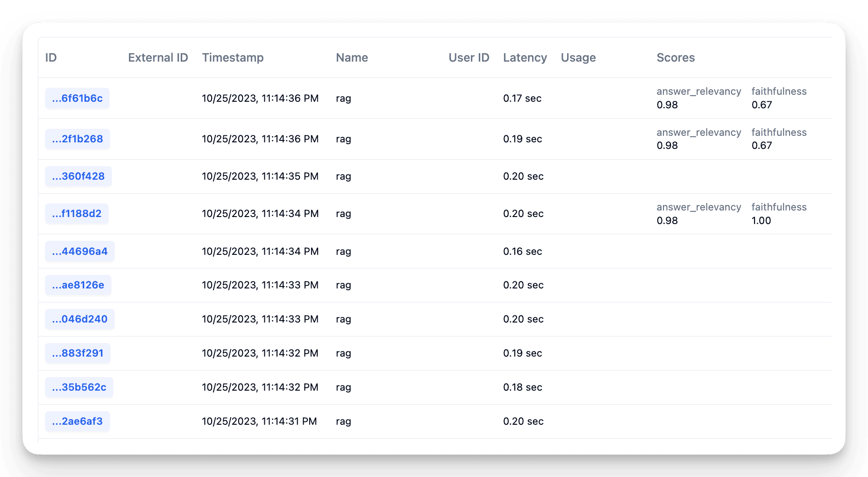868x477 pixels.
Task: View trace ending in ae8126e
Action: pos(78,285)
